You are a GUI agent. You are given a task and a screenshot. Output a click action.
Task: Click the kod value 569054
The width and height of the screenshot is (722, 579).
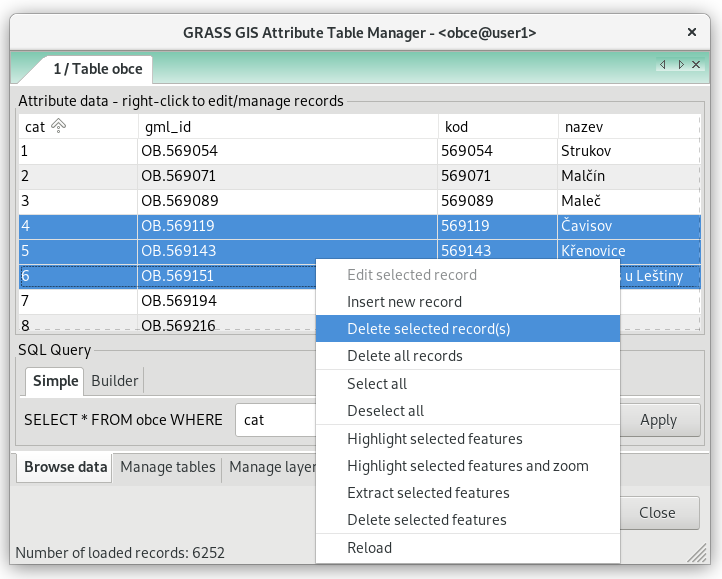497,151
